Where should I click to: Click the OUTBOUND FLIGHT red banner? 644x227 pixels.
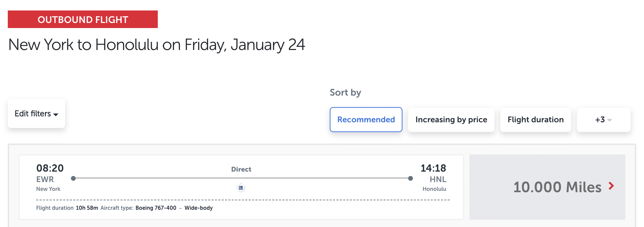coord(83,19)
